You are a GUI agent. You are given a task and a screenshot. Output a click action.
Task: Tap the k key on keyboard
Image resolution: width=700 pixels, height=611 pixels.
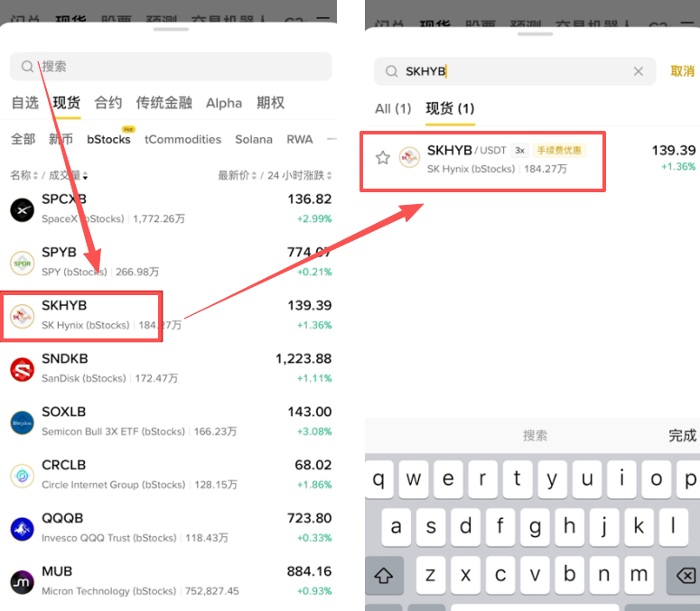[639, 527]
